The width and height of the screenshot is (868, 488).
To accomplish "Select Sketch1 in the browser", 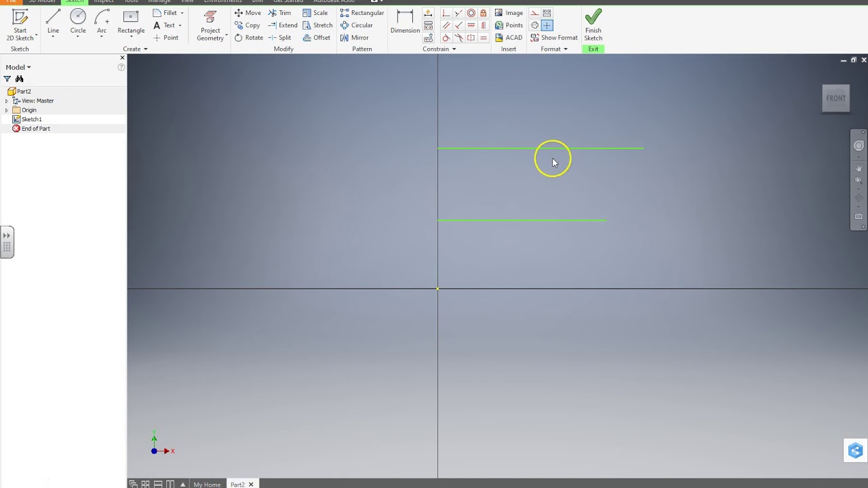I will [27, 119].
